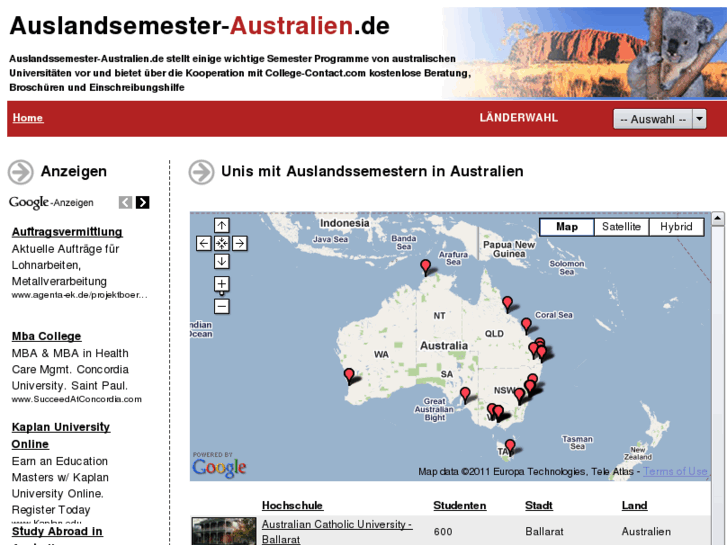Click www.SucceedAtConcordia.com ad URL
Viewport: 727px width, 545px height.
point(77,399)
